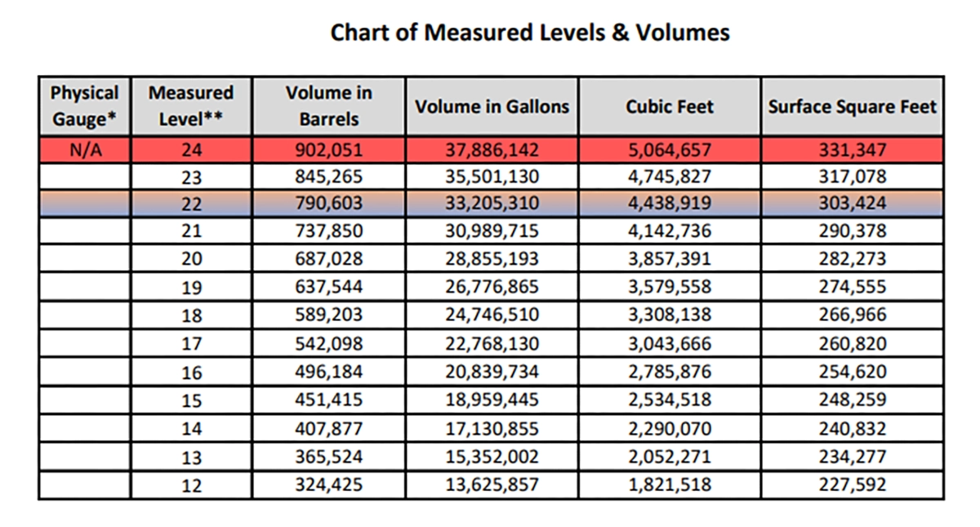Click cubic feet value '3,857,391'

pos(670,260)
